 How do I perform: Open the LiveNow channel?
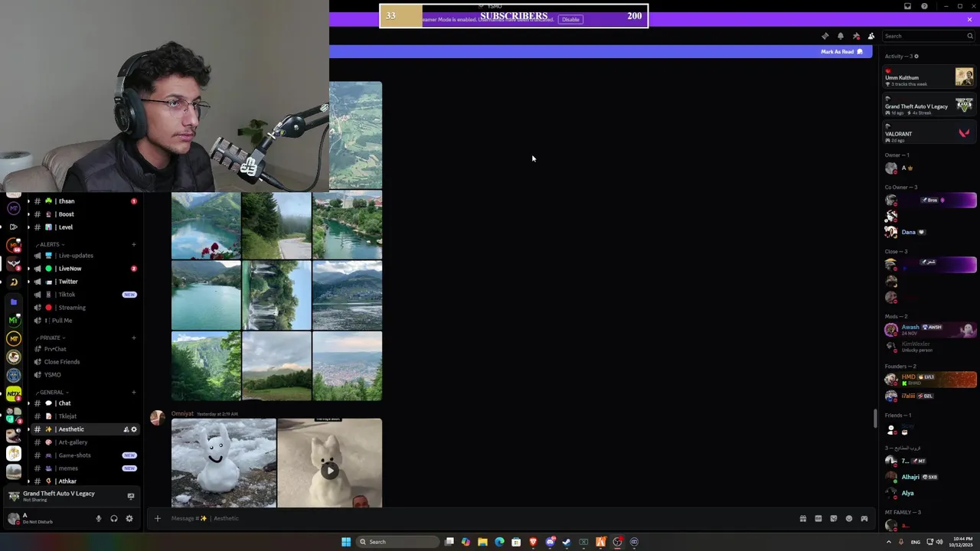pos(84,269)
